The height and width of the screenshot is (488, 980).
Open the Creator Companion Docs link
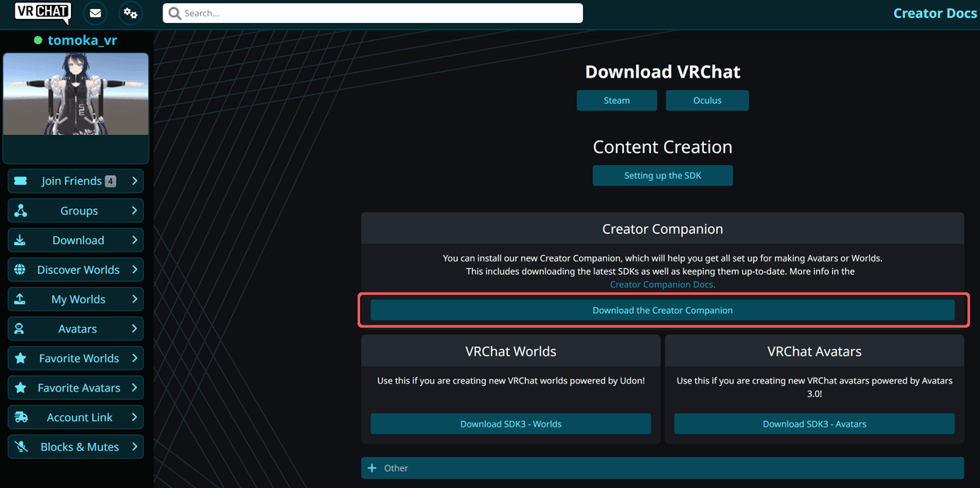tap(662, 284)
